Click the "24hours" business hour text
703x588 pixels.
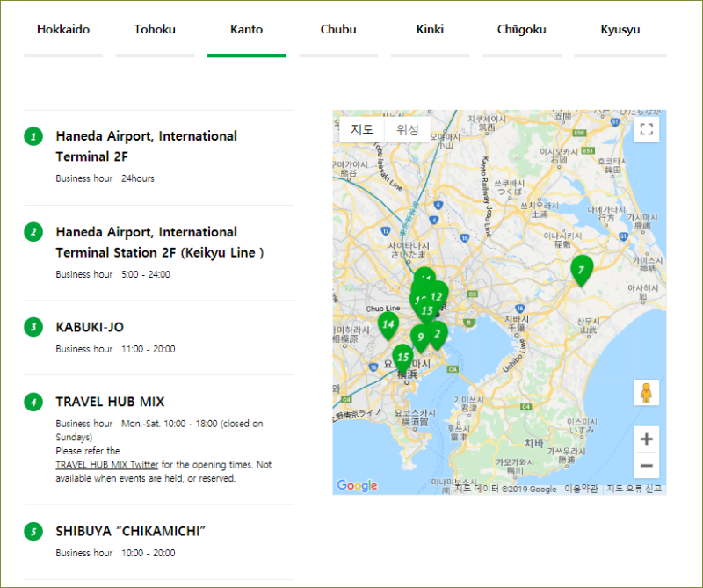click(138, 178)
